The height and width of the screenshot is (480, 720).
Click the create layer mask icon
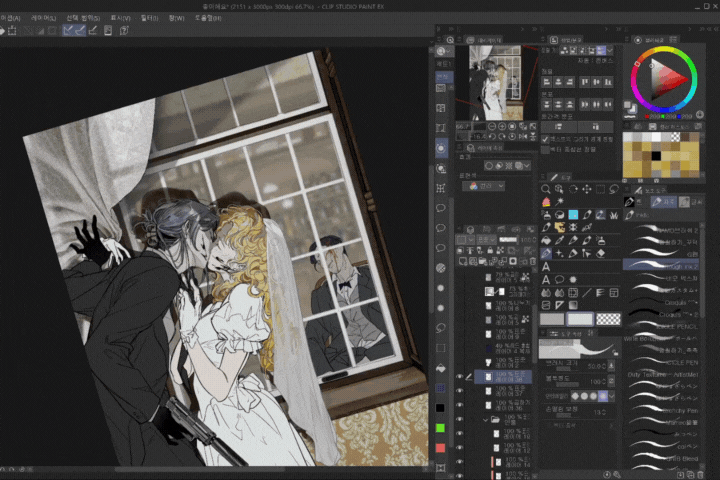(x=513, y=261)
